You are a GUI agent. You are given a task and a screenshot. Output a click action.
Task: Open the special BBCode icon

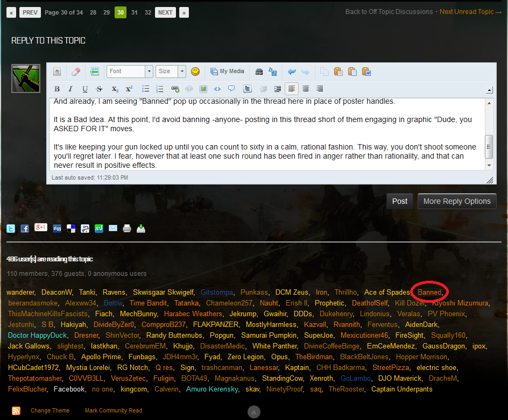[x=95, y=72]
